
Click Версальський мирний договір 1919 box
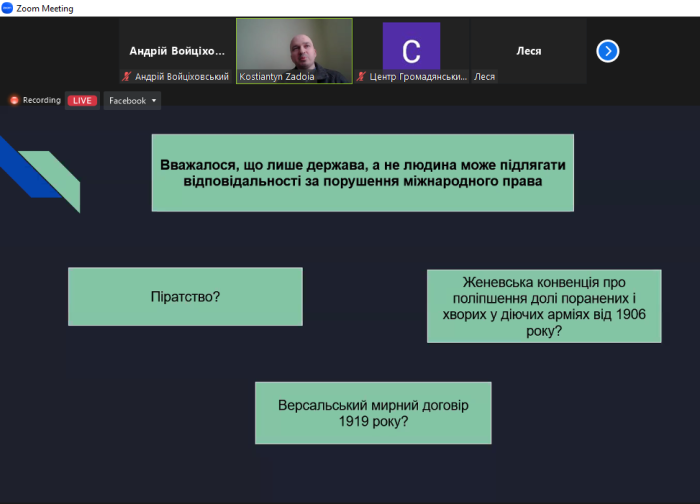373,413
